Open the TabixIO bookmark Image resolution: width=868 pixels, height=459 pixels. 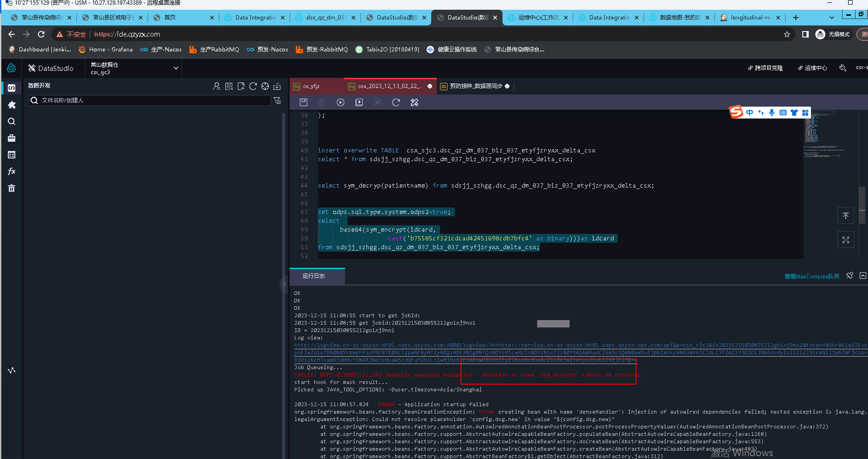[x=387, y=50]
